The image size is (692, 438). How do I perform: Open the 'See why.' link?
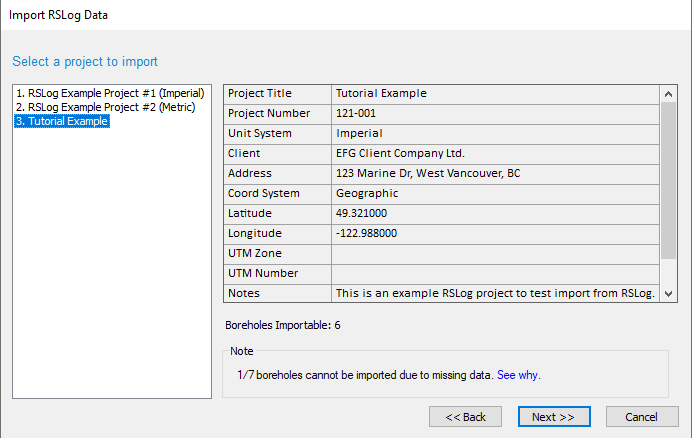[519, 375]
